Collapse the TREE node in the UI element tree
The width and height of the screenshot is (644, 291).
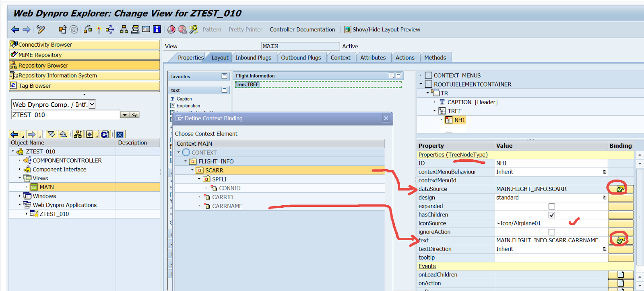coord(435,111)
